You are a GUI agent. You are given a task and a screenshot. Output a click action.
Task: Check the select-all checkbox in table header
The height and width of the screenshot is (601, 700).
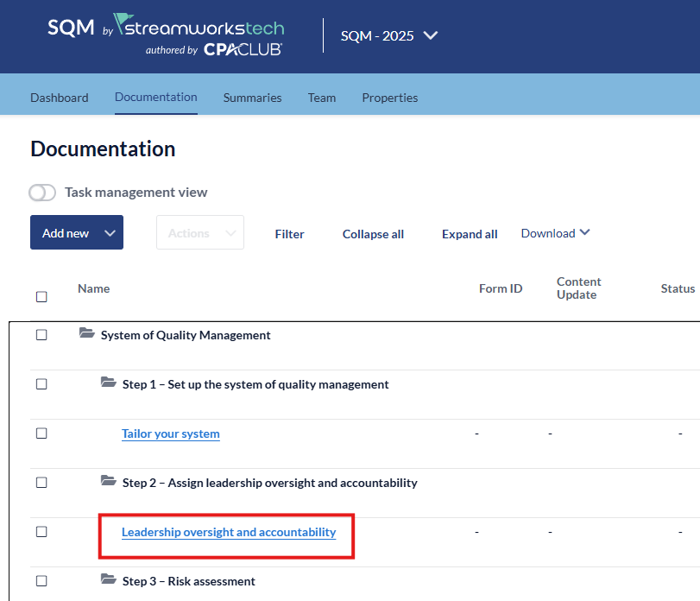click(41, 297)
